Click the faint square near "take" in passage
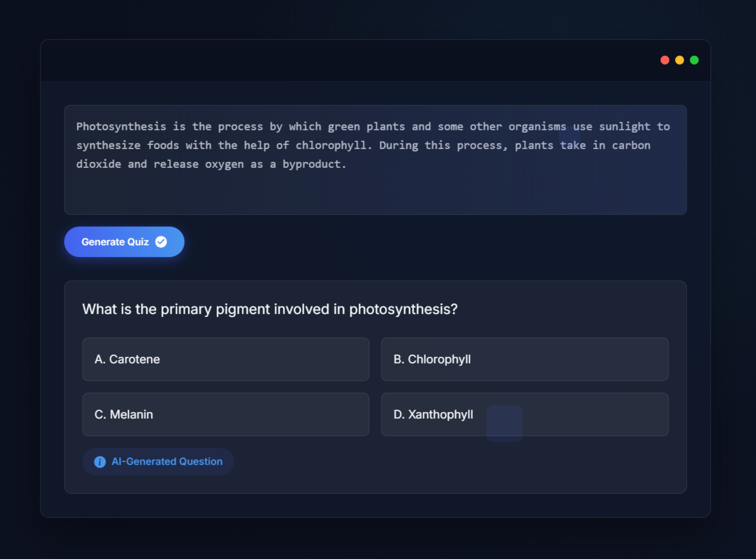 point(569,137)
